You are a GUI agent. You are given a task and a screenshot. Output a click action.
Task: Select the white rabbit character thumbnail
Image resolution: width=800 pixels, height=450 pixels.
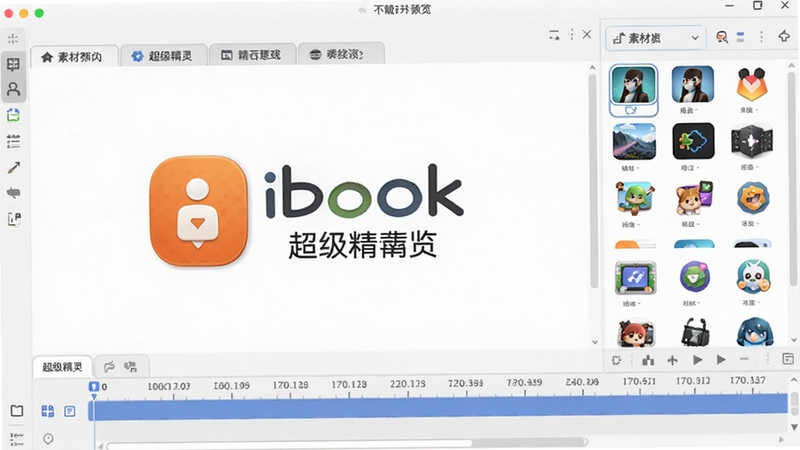(753, 277)
